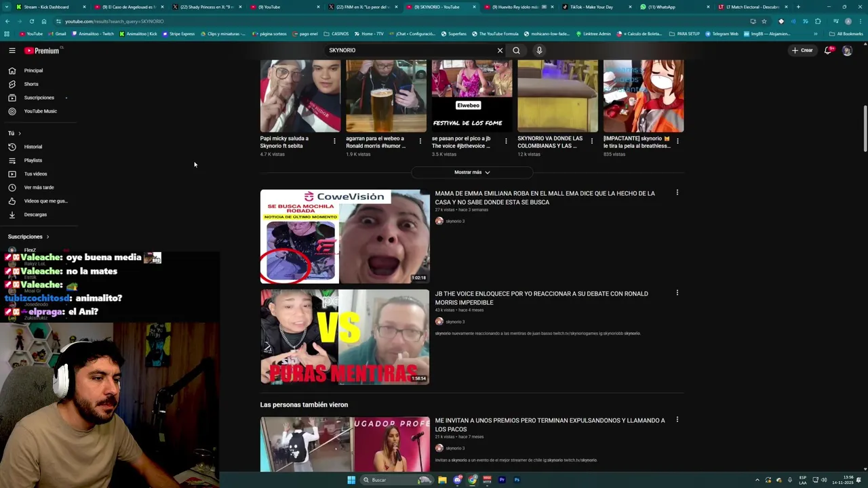Open a new browser tab

click(x=798, y=7)
